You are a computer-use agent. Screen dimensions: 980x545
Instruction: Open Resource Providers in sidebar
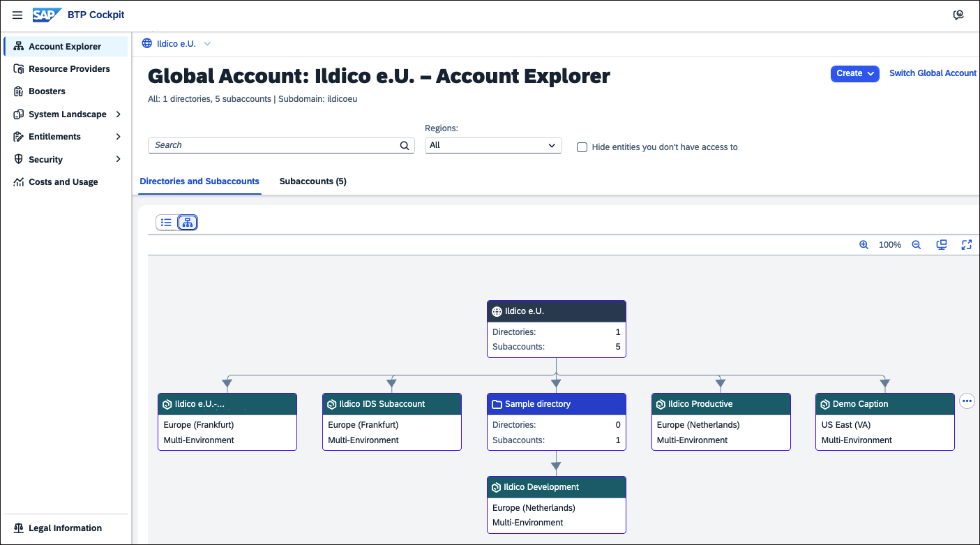point(66,69)
